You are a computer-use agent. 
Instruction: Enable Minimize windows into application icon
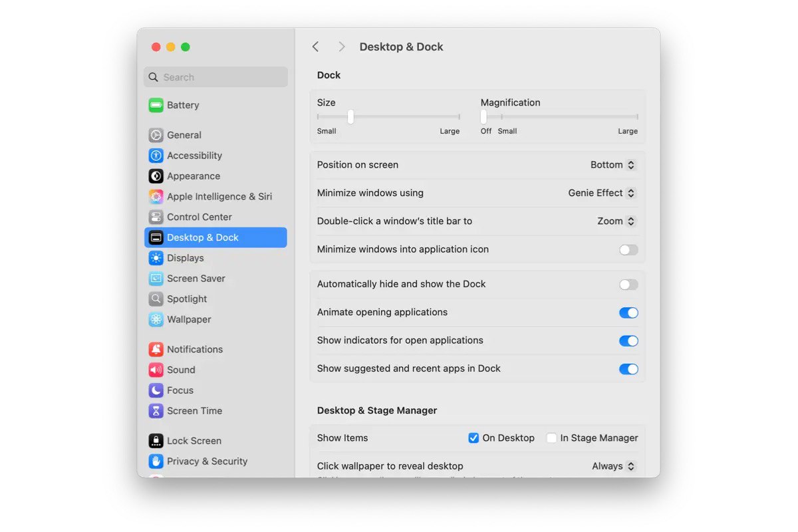coord(628,250)
